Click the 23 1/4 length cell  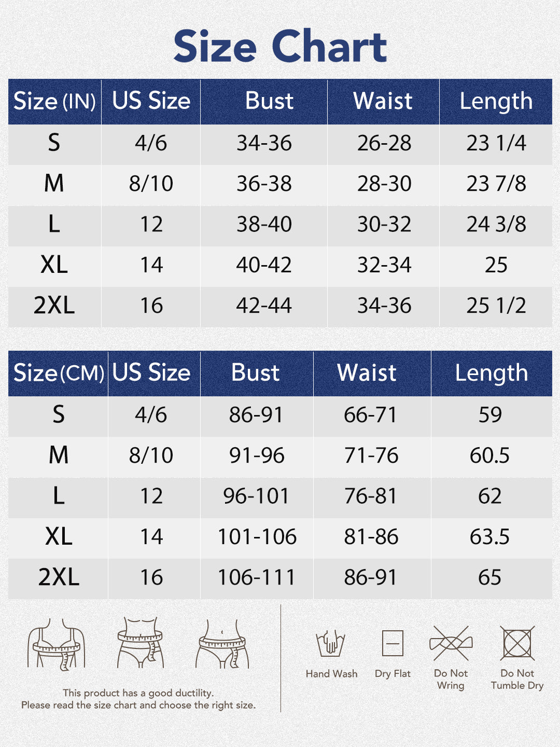tap(496, 144)
